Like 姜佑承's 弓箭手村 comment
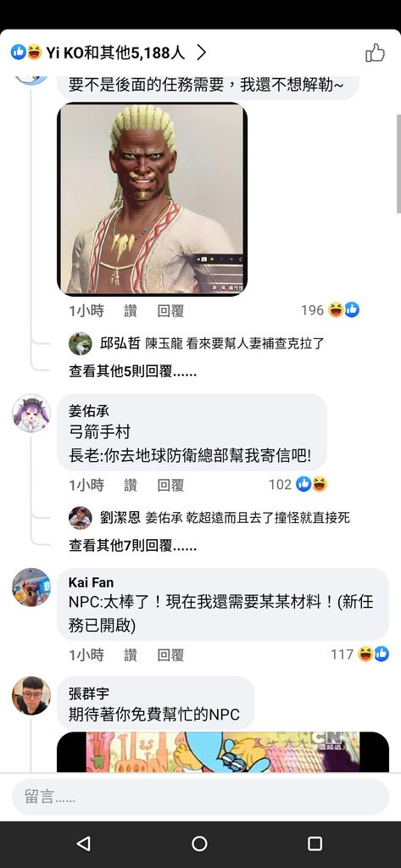Image resolution: width=401 pixels, height=868 pixels. point(131,486)
